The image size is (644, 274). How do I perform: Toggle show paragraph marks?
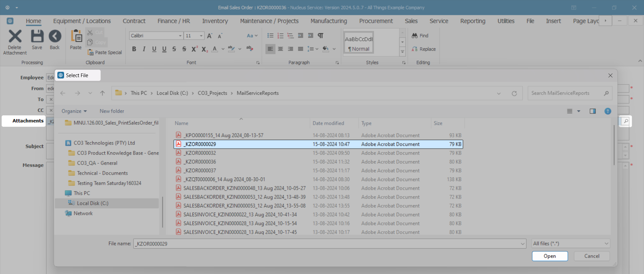pos(321,36)
